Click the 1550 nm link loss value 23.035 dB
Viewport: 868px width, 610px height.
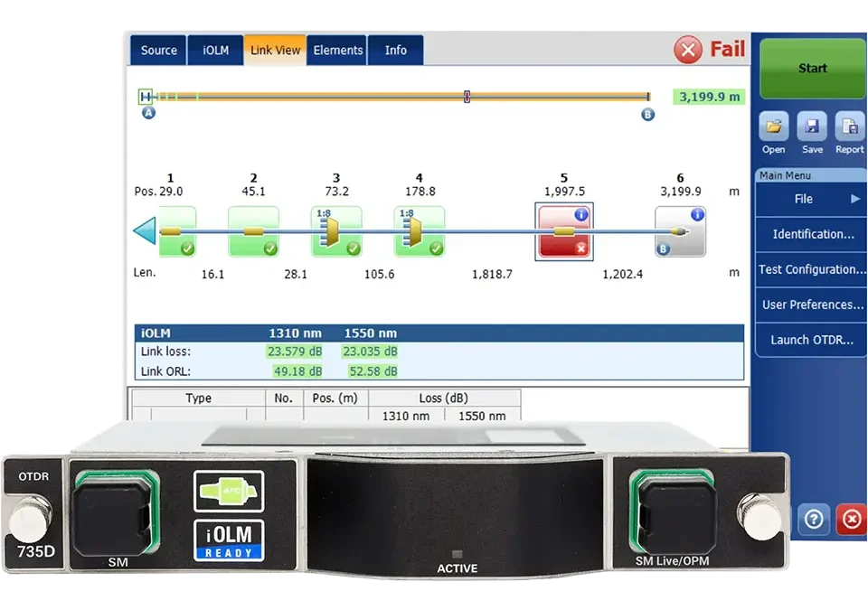370,352
